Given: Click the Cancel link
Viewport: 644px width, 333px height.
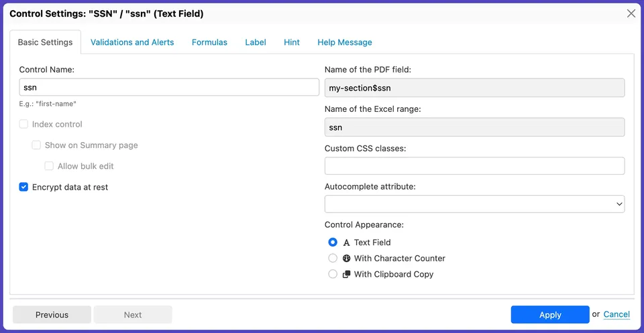Looking at the screenshot, I should (x=616, y=314).
